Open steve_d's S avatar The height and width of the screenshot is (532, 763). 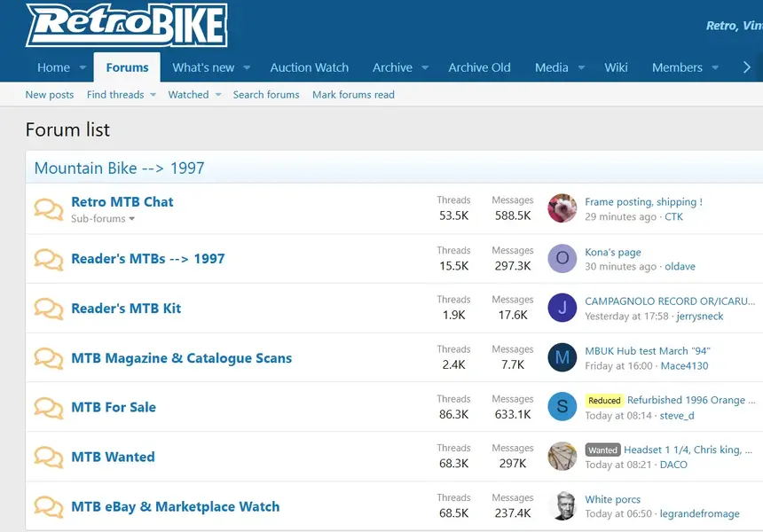562,407
